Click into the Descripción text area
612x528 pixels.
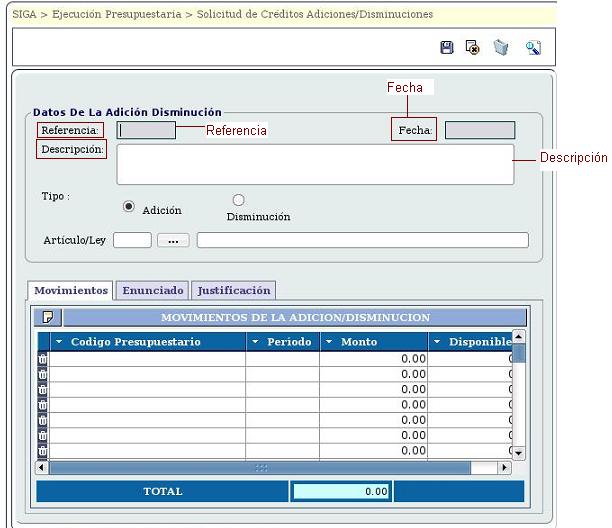click(x=315, y=164)
